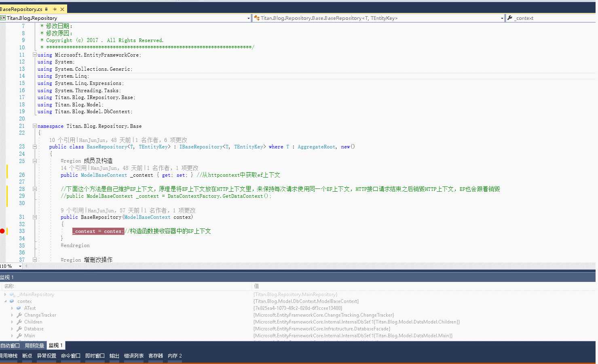Collapse the BaseRepository constructor at line 31

(34, 217)
